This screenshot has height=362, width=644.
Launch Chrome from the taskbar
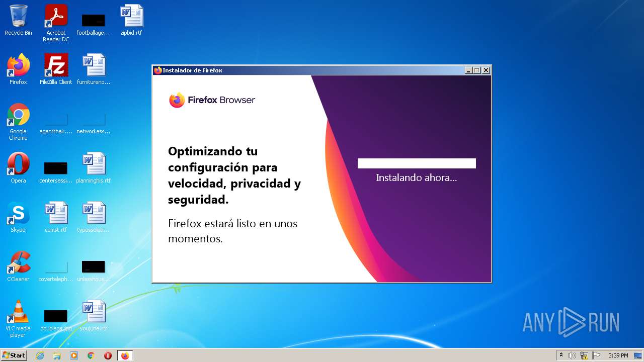pos(91,355)
